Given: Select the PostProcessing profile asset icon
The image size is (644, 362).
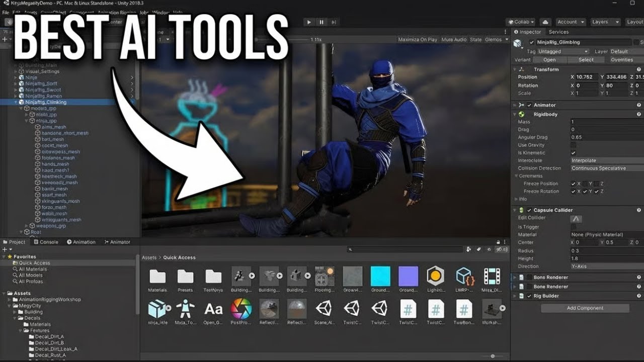Looking at the screenshot, I should 241,308.
